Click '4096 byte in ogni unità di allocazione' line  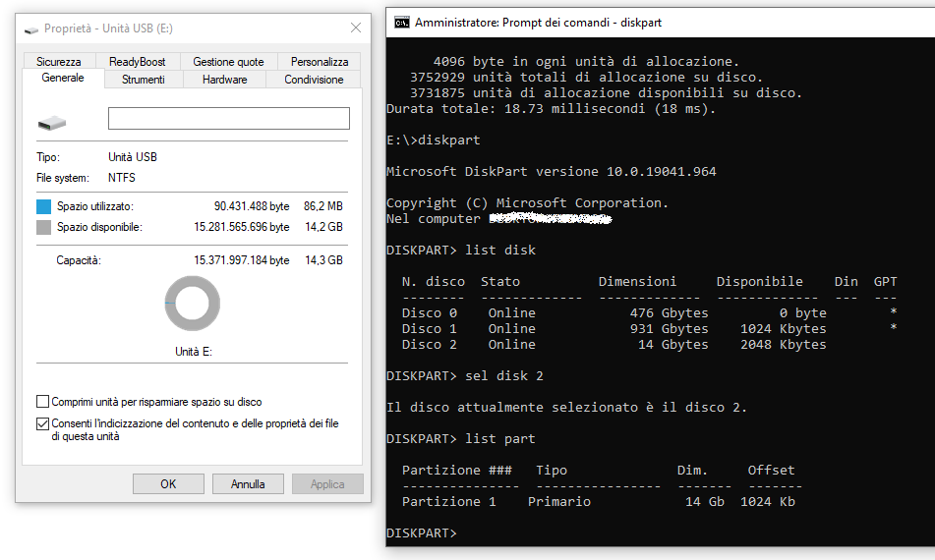pos(586,61)
